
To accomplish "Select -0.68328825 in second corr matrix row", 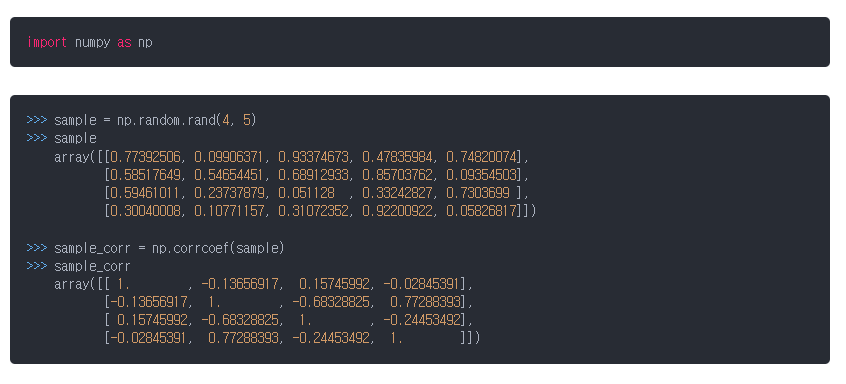I will [331, 301].
